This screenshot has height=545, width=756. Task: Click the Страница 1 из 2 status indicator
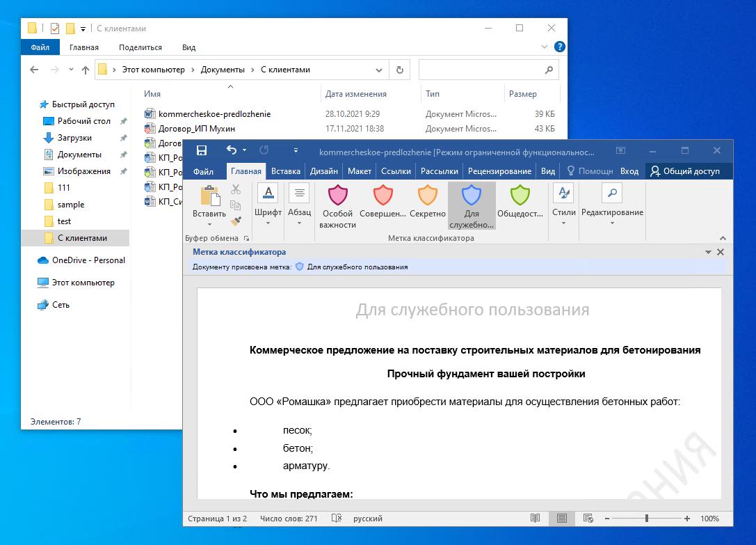pos(218,519)
